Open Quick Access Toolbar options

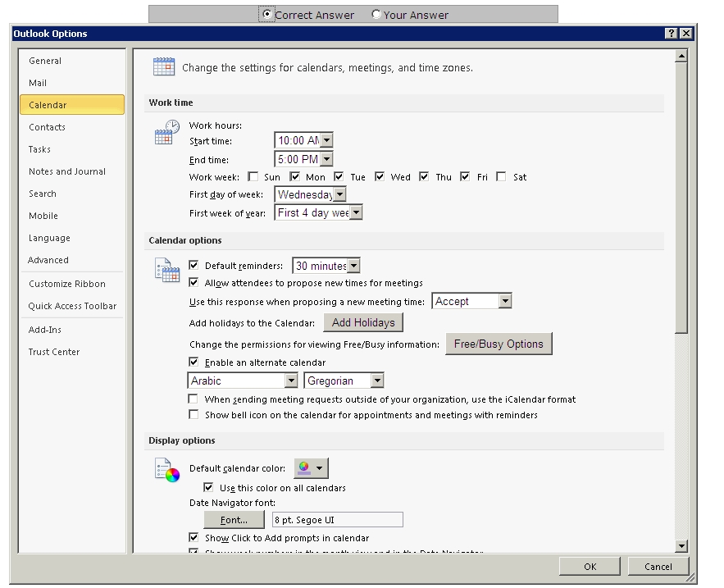pyautogui.click(x=72, y=306)
